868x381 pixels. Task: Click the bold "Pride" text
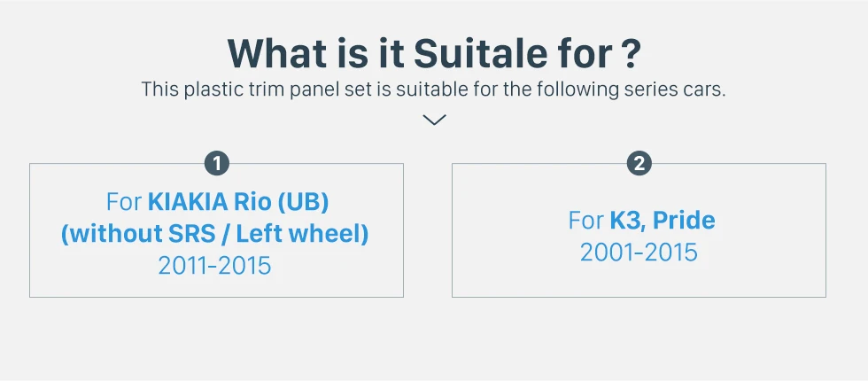coord(684,221)
